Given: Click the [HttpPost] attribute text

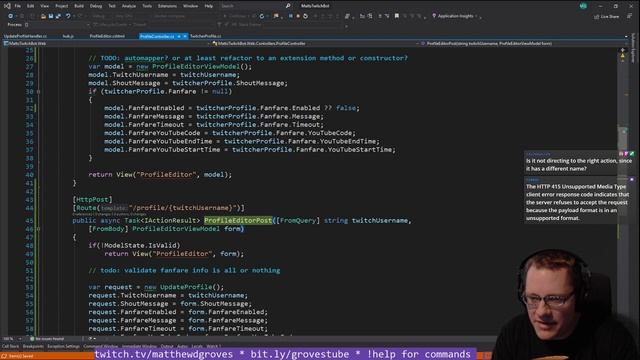Looking at the screenshot, I should coord(92,200).
